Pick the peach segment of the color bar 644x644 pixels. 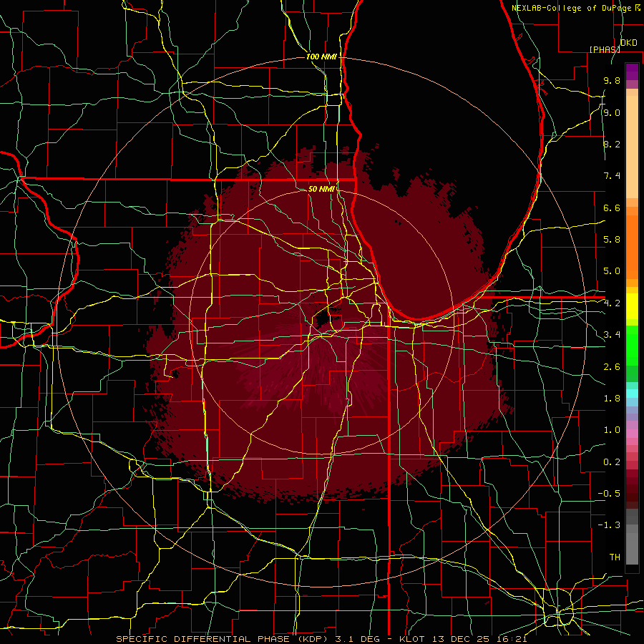(632, 147)
